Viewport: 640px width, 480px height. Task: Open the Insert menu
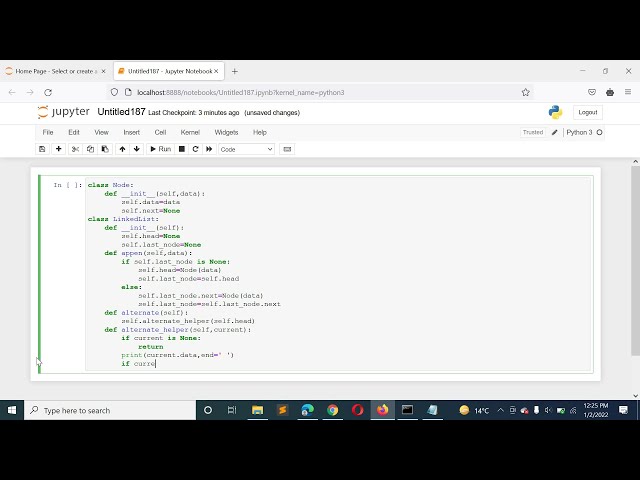click(x=131, y=132)
